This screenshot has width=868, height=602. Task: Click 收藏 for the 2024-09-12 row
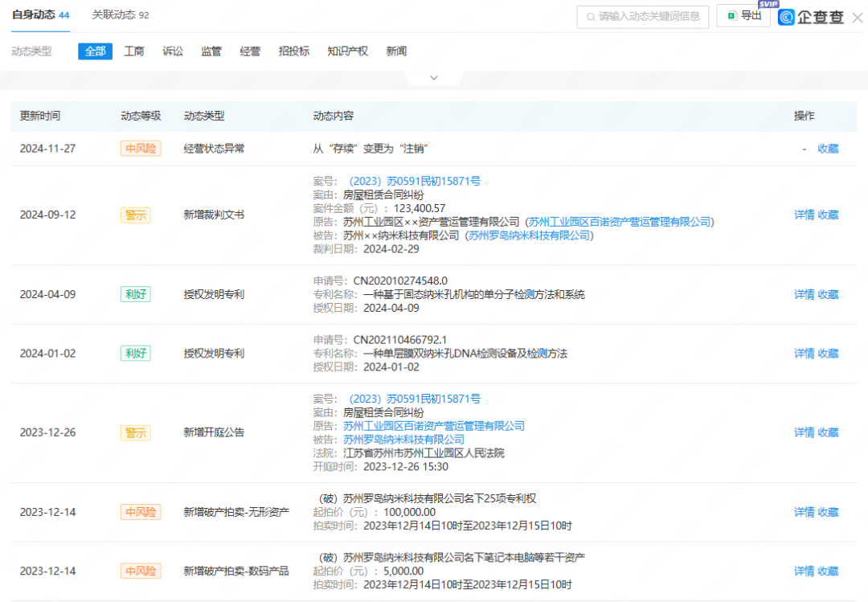[x=828, y=215]
